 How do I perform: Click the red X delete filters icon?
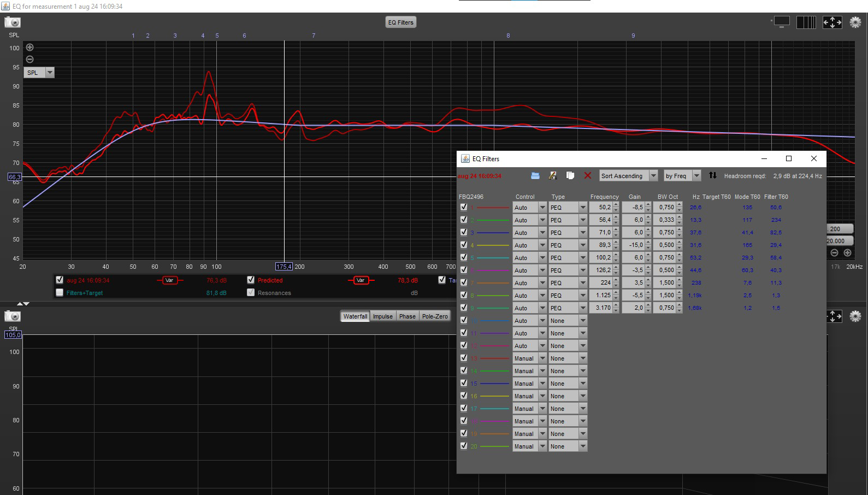pos(588,175)
